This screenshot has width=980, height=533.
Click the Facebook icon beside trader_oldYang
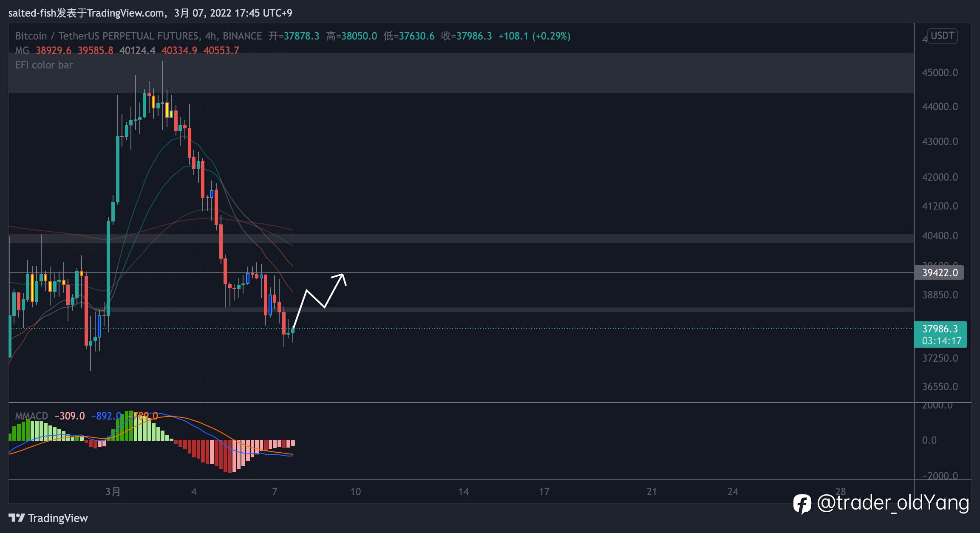point(802,504)
